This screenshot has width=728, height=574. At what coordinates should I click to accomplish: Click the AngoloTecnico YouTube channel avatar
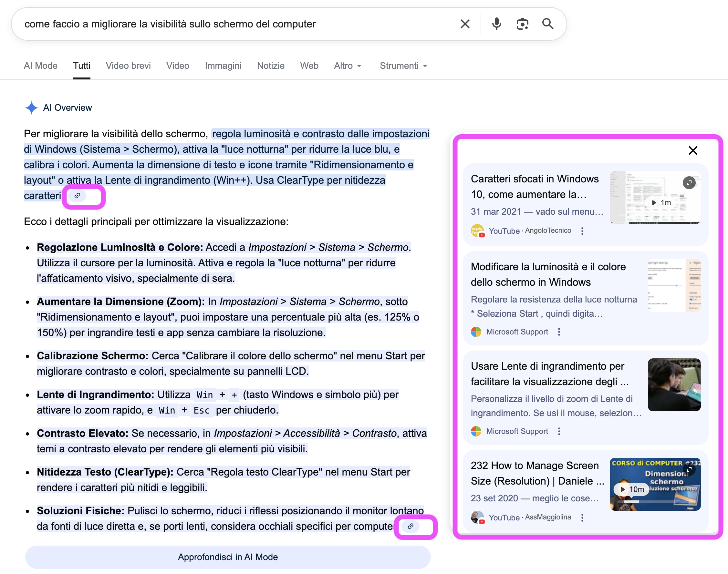tap(478, 231)
